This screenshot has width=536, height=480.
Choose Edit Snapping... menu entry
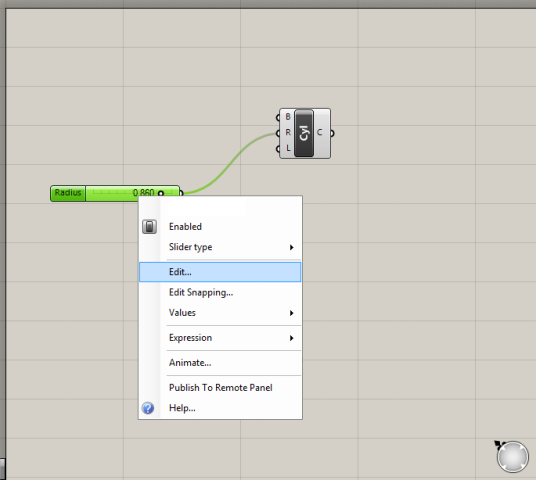pyautogui.click(x=220, y=293)
